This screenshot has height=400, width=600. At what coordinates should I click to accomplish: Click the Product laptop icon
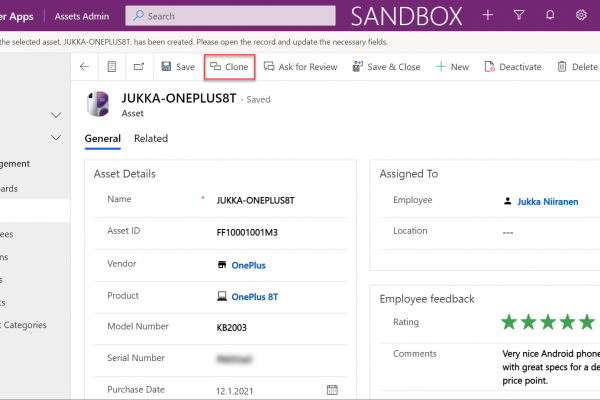point(222,296)
